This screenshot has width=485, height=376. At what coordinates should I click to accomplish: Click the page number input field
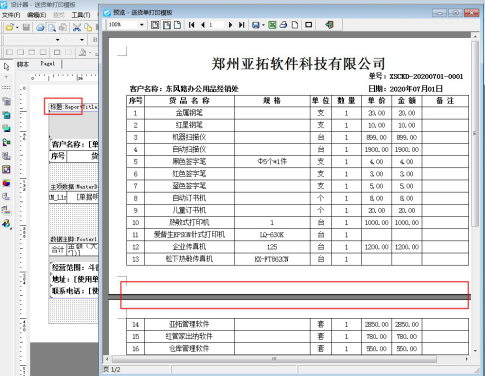216,25
